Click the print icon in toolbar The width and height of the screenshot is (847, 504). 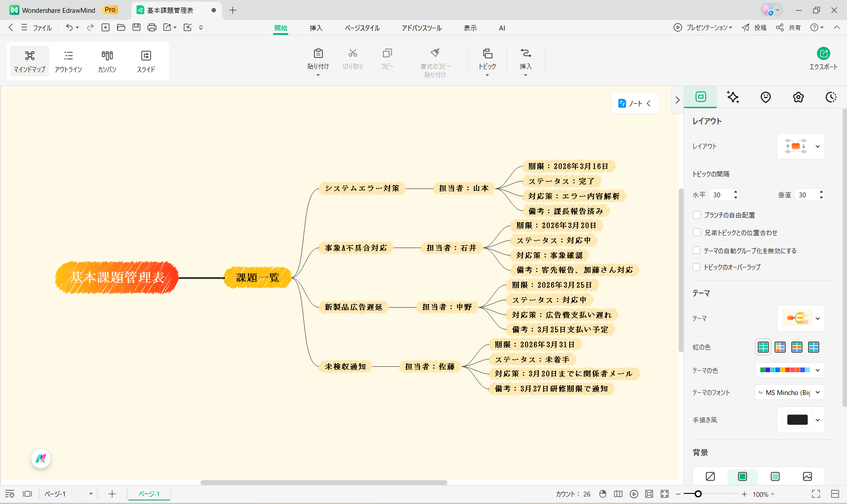(x=152, y=27)
